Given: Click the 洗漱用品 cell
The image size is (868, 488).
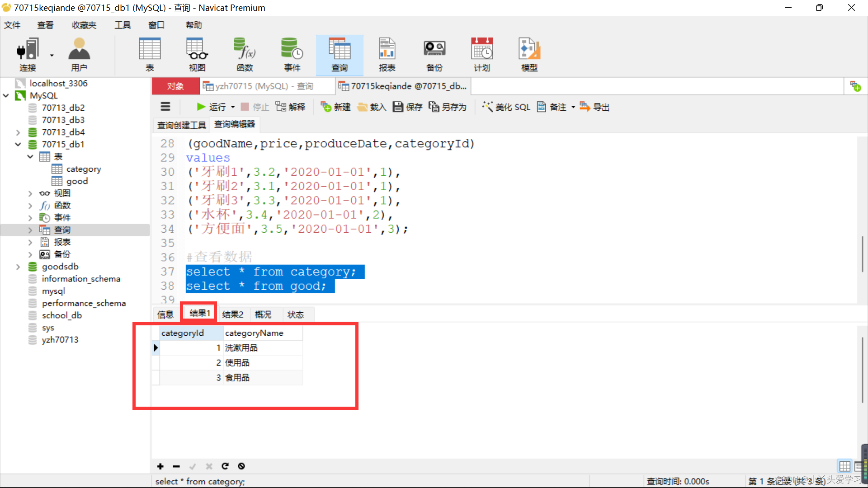Looking at the screenshot, I should pos(263,348).
